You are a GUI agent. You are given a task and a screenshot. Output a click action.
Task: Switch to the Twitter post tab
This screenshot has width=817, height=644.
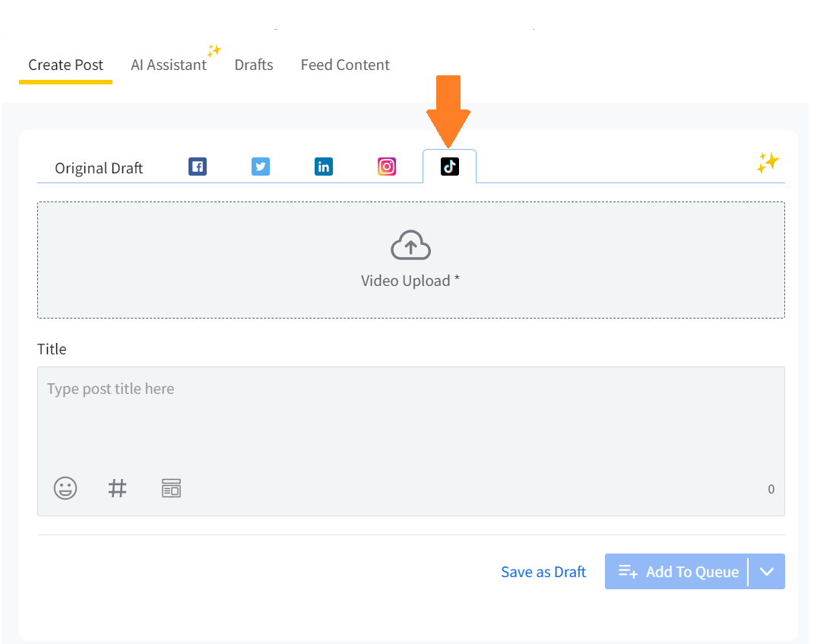pos(261,167)
